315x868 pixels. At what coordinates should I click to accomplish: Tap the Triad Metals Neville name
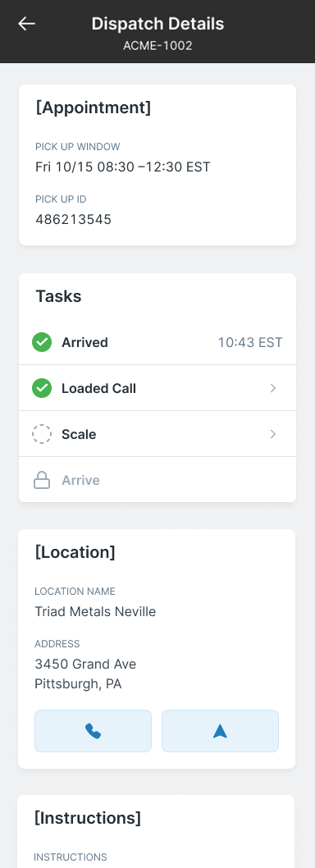(x=95, y=611)
